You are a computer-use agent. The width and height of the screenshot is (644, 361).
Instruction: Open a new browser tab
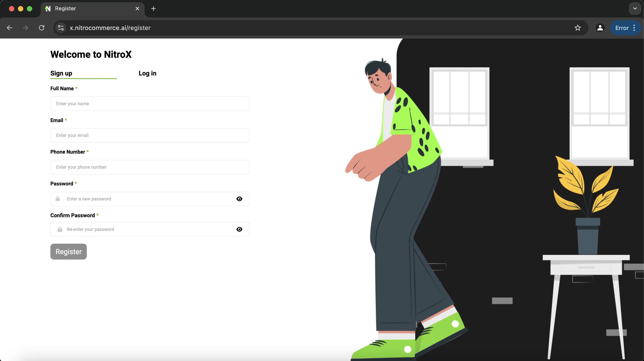[154, 9]
